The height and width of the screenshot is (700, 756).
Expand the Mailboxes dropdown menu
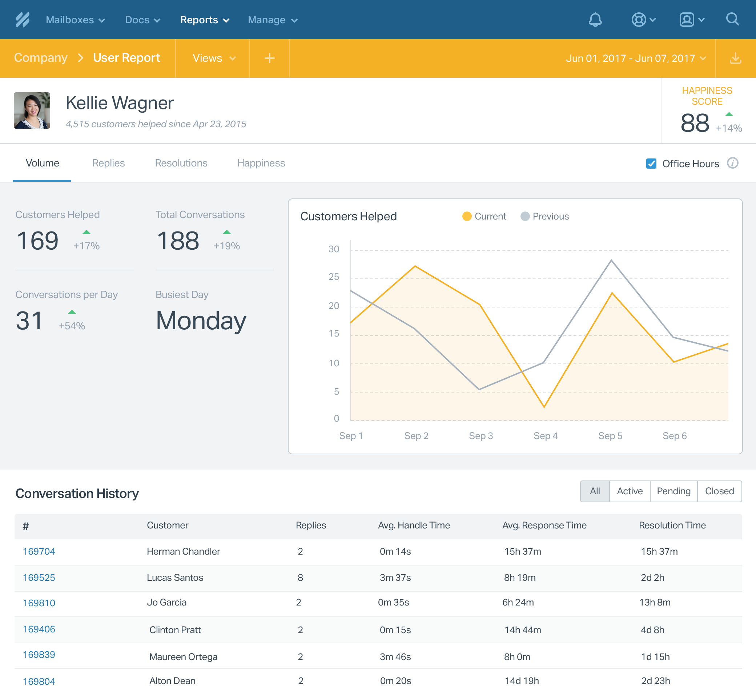tap(75, 20)
